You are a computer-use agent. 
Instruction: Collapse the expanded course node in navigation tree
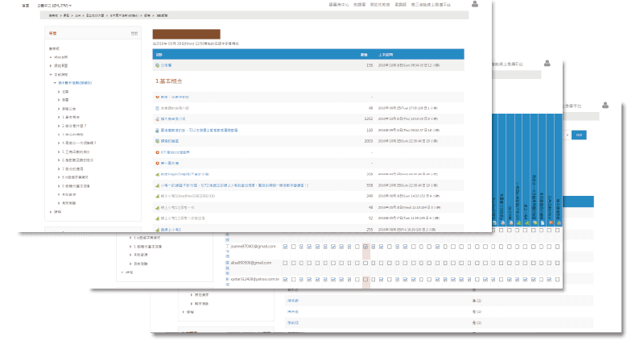(x=56, y=83)
